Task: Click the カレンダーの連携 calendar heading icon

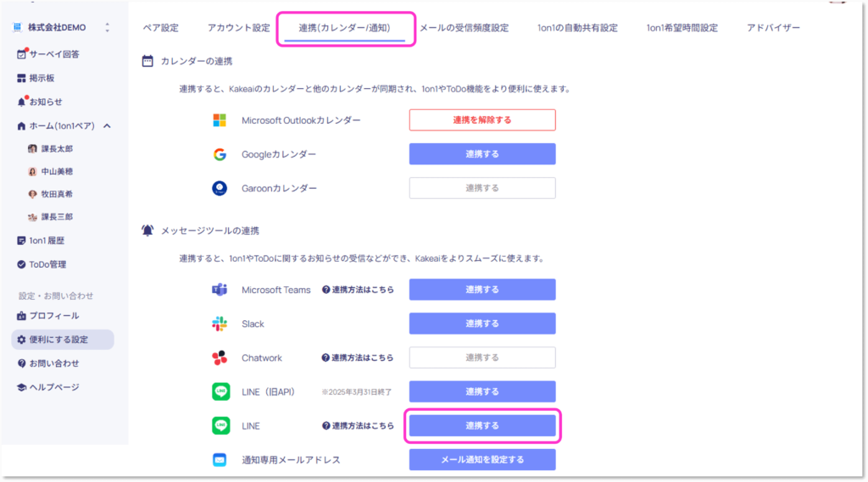Action: [x=147, y=61]
